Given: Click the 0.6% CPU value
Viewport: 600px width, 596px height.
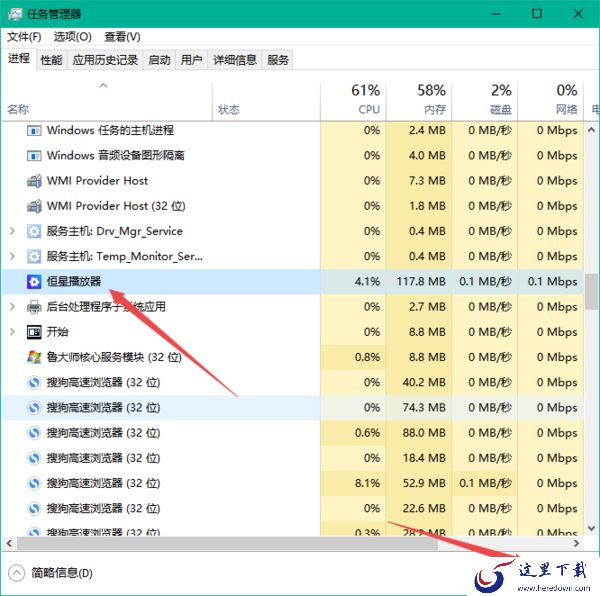Looking at the screenshot, I should pos(367,433).
